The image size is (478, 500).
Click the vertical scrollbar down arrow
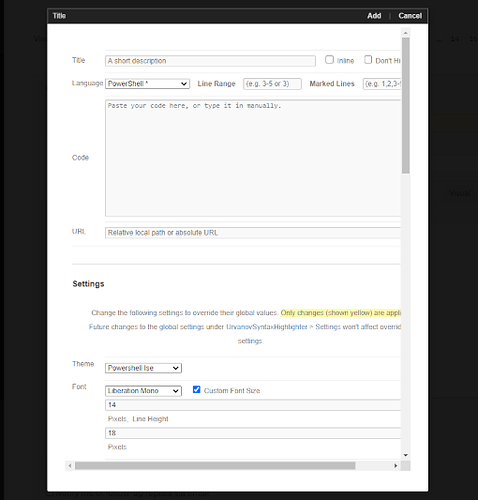click(x=406, y=455)
